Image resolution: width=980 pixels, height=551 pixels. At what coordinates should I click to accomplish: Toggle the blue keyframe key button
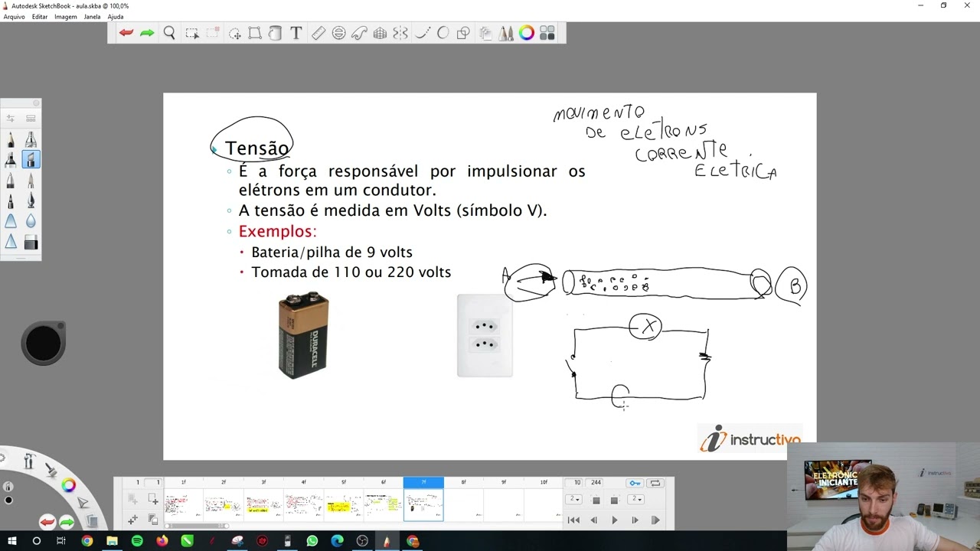(635, 483)
